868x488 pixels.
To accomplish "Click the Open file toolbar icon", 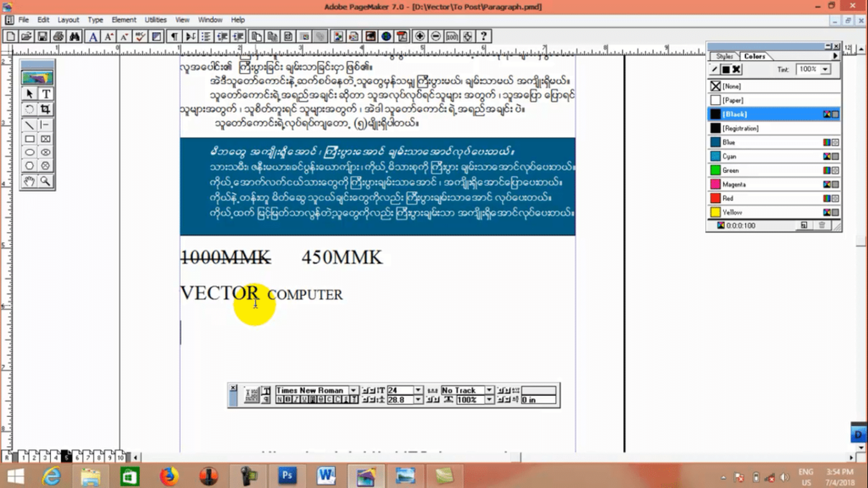I will (x=26, y=36).
